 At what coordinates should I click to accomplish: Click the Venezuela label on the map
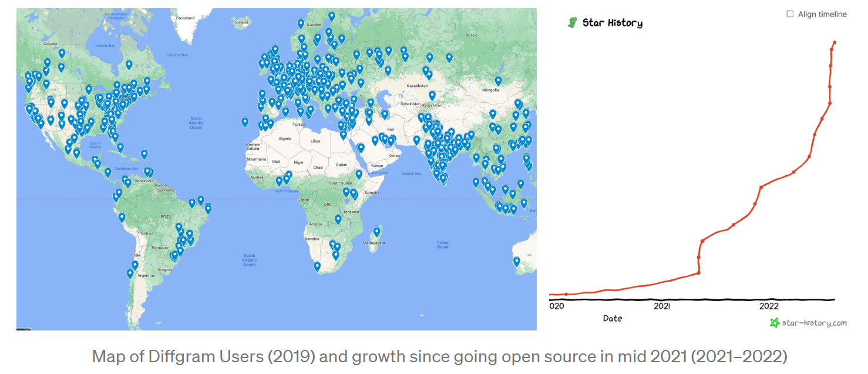tap(144, 181)
